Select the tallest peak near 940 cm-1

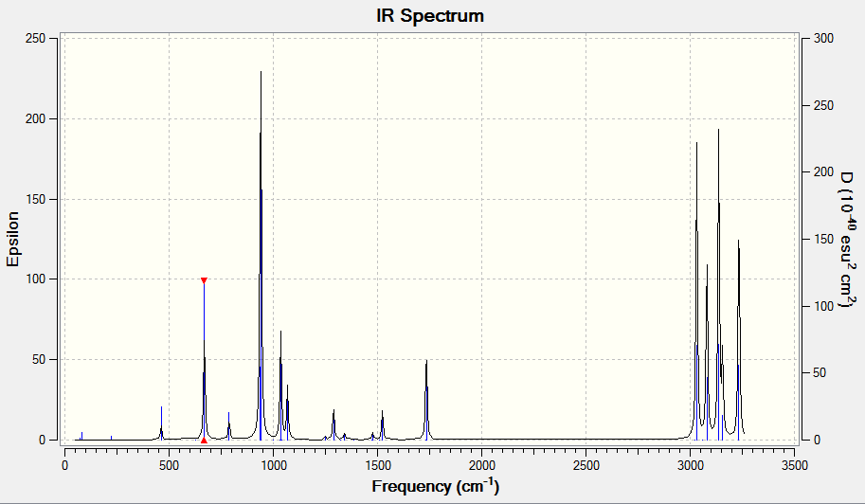261,256
